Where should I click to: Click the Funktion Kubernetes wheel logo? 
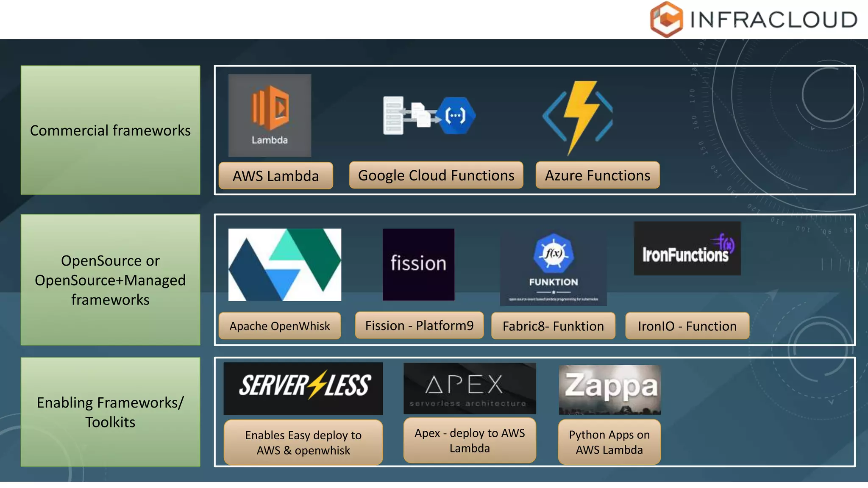[x=553, y=254]
